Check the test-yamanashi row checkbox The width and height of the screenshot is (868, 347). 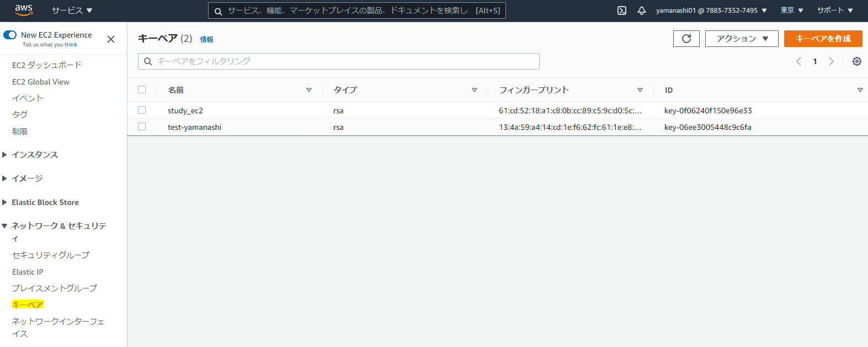point(142,127)
